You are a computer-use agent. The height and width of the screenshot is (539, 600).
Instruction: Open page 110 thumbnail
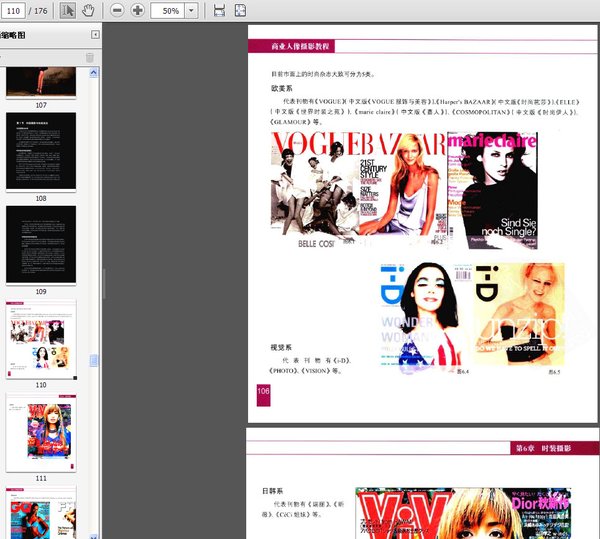[41, 339]
